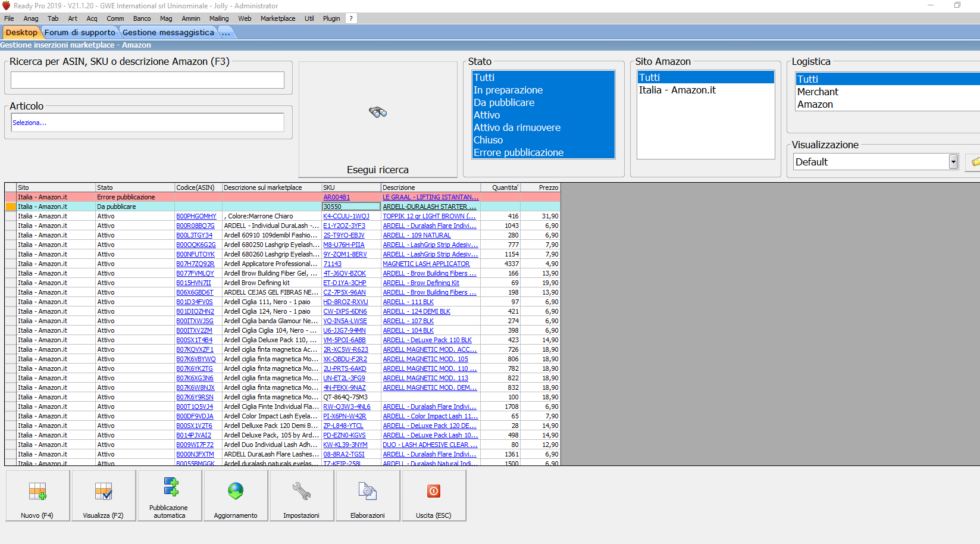The image size is (980, 544).
Task: Click the Aggiornamento globe icon
Action: [236, 491]
